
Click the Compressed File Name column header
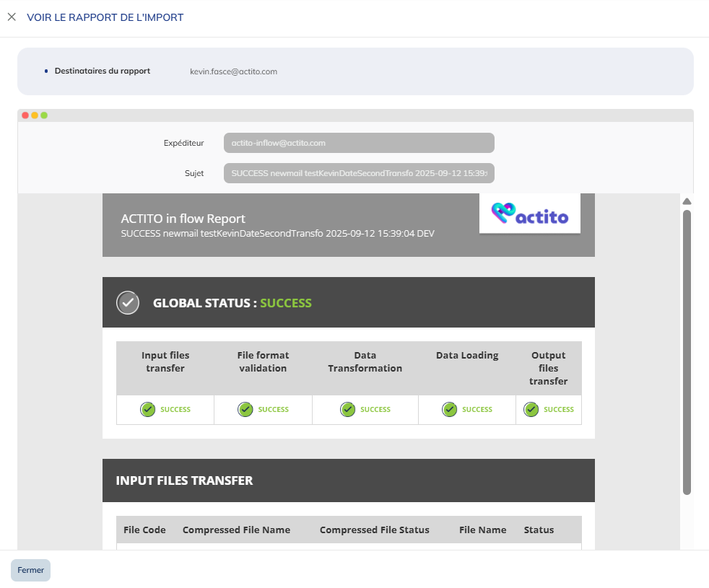tap(236, 530)
